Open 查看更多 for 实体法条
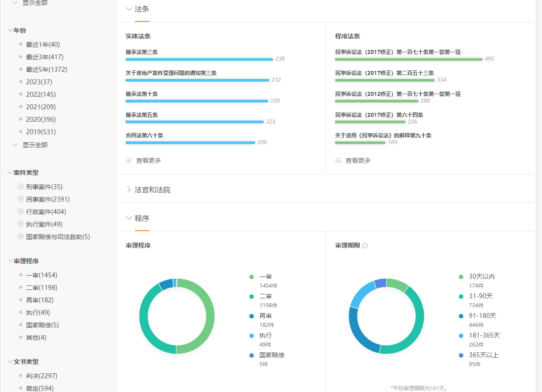This screenshot has height=392, width=542. 148,161
